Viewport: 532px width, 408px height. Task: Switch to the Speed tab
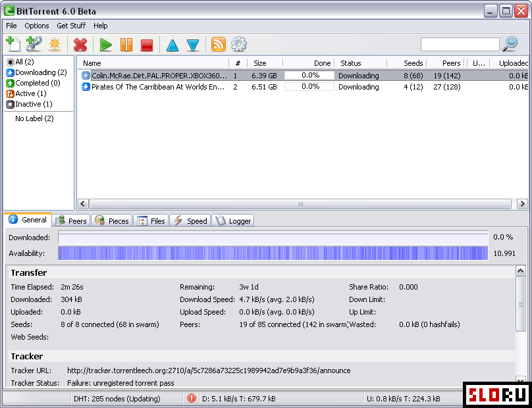coord(190,221)
